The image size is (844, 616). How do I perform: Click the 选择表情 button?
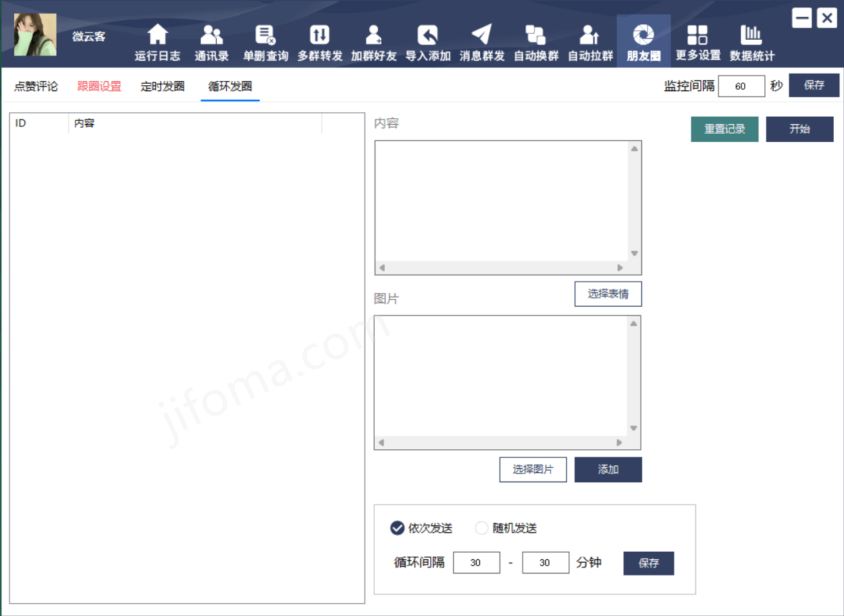(608, 294)
